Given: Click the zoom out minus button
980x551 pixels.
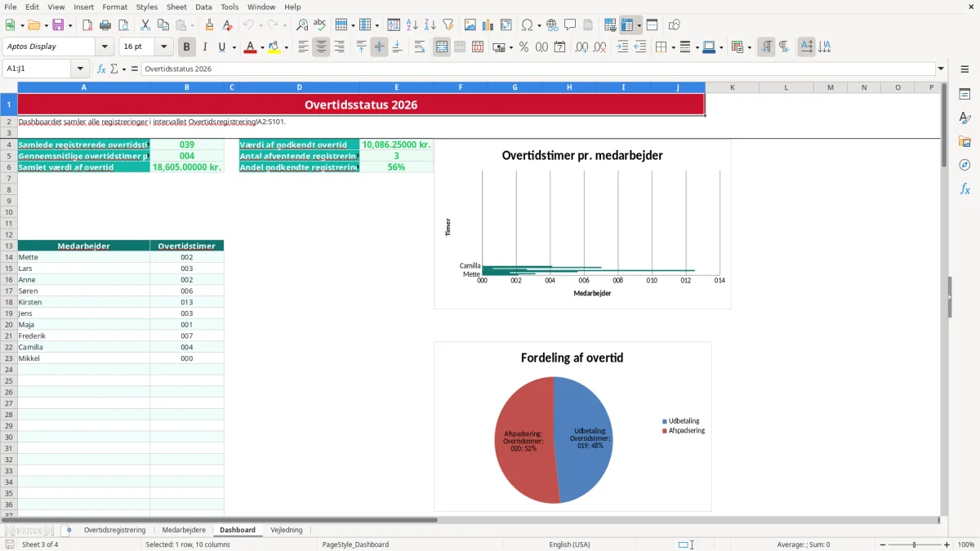Looking at the screenshot, I should click(x=883, y=544).
